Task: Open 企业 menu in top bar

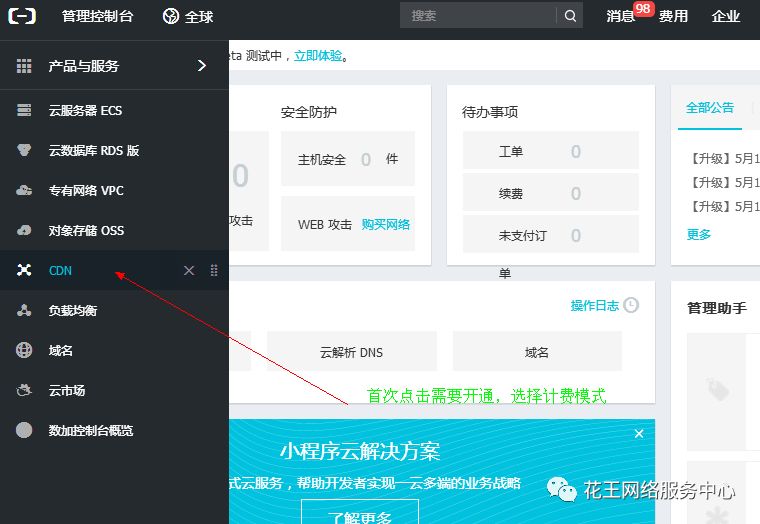Action: pyautogui.click(x=726, y=16)
